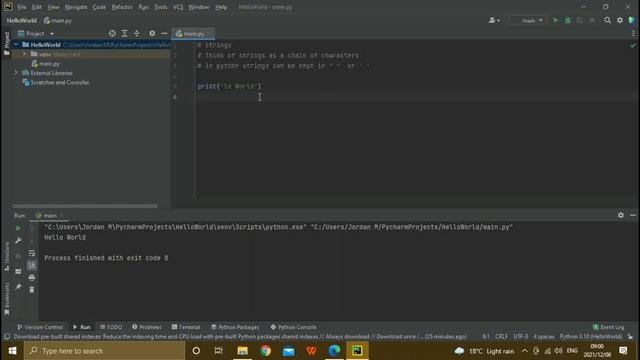Viewport: 640px width, 360px height.
Task: Expand all items in Project panel
Action: click(124, 33)
